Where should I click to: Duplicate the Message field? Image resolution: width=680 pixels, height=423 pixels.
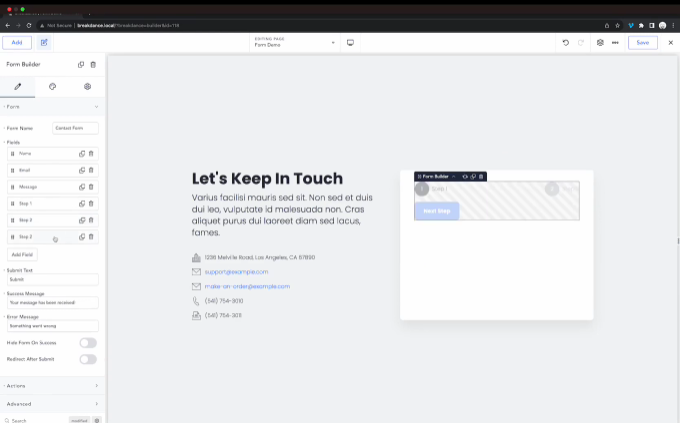coord(82,187)
